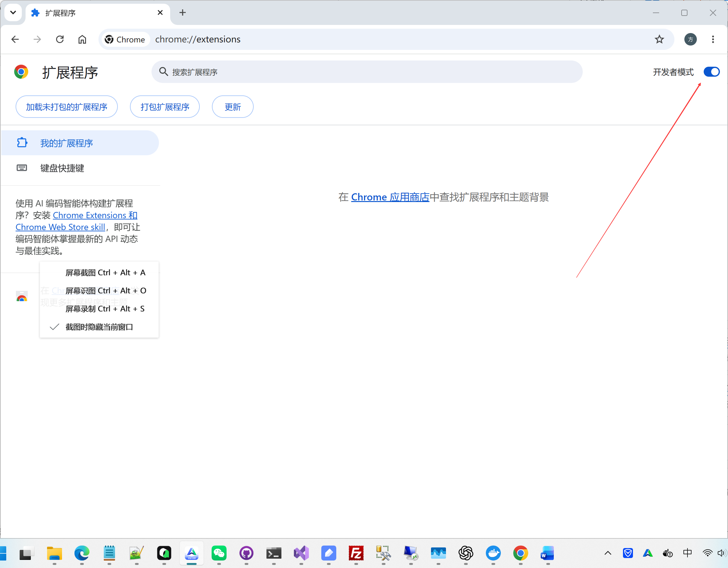This screenshot has width=728, height=568.
Task: Select My extensions (我的扩展程序) in sidebar
Action: [80, 143]
